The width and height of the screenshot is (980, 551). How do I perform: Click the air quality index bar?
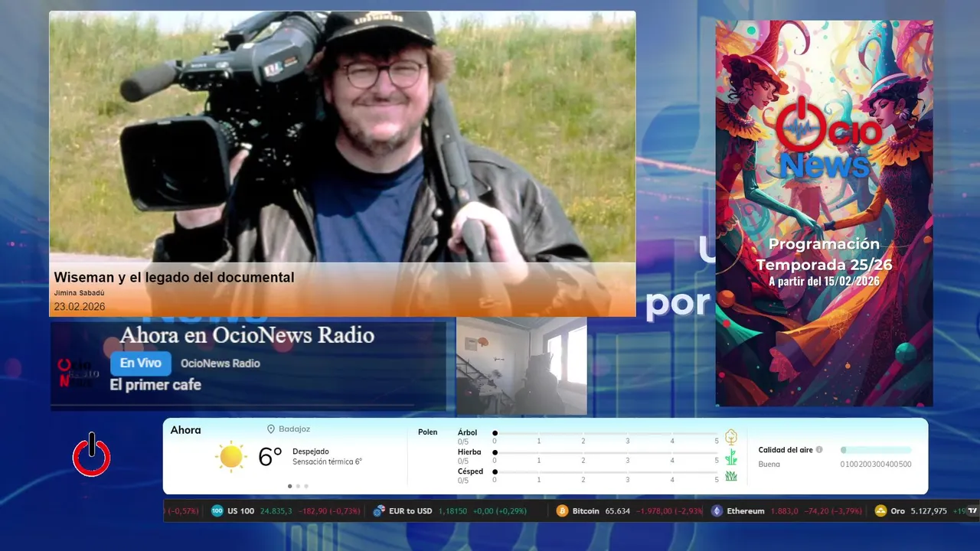pos(876,450)
